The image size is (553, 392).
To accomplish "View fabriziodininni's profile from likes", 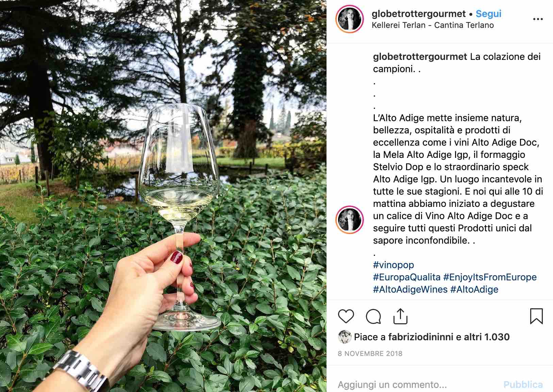I will pos(421,337).
